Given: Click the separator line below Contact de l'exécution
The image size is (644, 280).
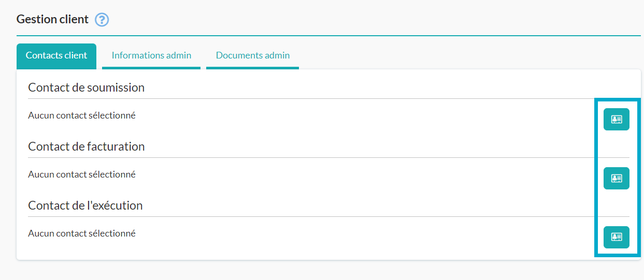Looking at the screenshot, I should (x=328, y=216).
